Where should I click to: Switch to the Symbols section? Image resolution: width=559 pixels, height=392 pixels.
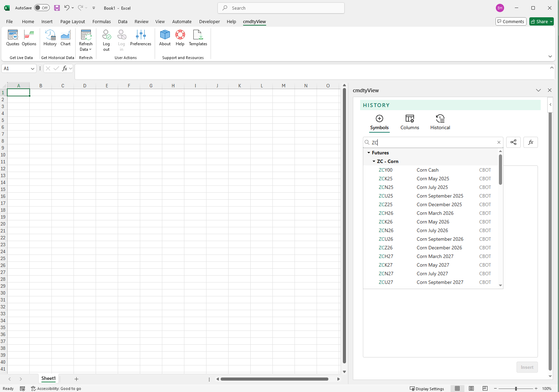(x=379, y=123)
